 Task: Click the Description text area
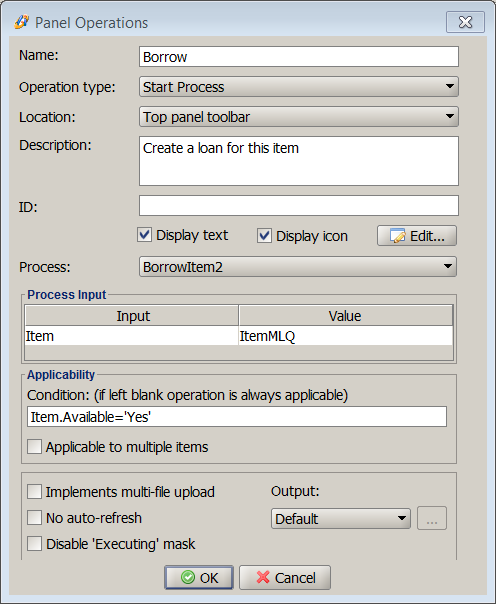pos(299,161)
